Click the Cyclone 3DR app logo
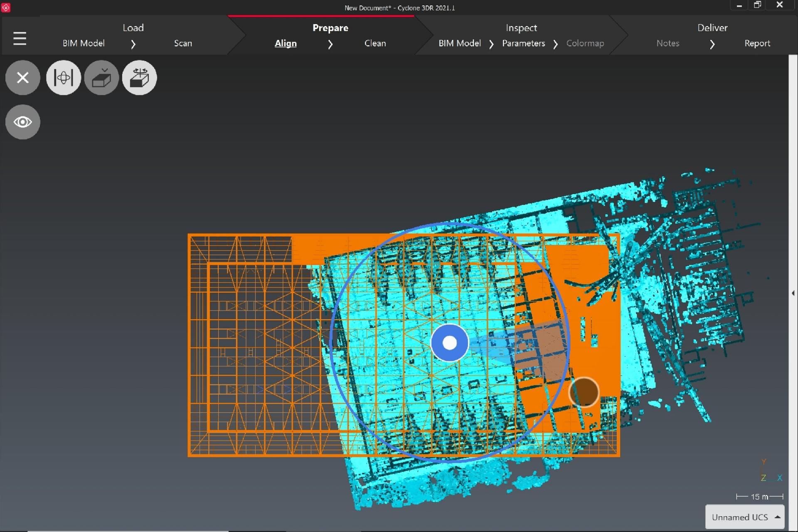 point(6,7)
